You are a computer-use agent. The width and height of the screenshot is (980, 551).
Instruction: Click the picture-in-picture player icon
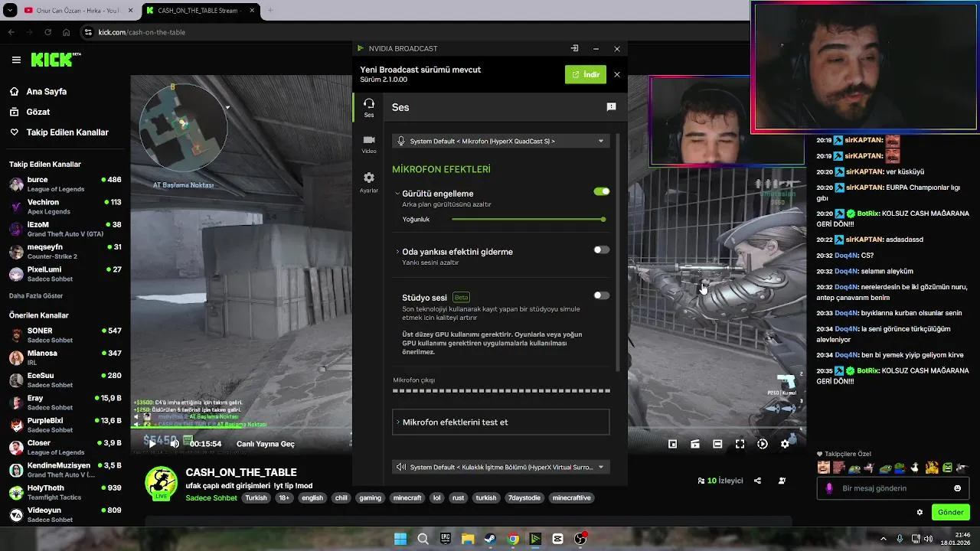pyautogui.click(x=672, y=444)
